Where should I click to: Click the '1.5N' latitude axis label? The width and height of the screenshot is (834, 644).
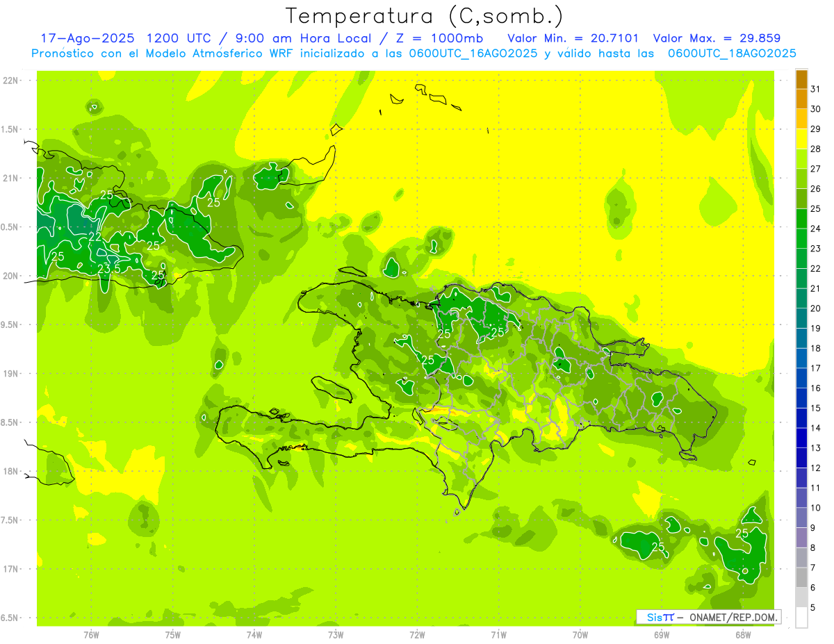tap(10, 130)
